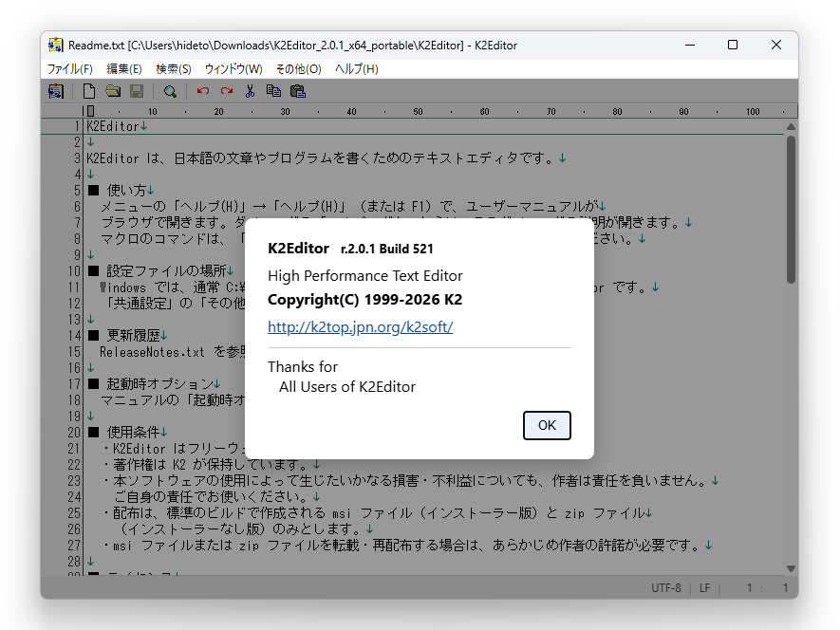Follow the k2top.jpn.org/k2soft link

[x=360, y=326]
